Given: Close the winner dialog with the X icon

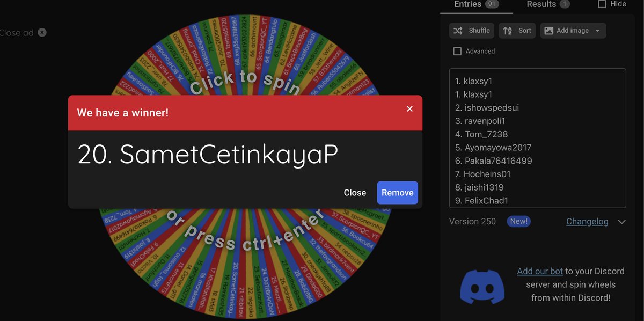Looking at the screenshot, I should point(409,109).
